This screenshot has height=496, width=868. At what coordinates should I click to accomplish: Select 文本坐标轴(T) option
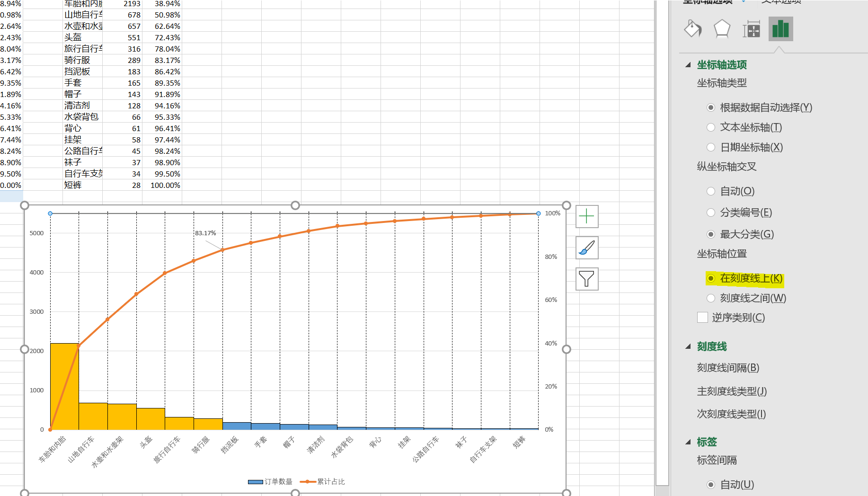(744, 127)
